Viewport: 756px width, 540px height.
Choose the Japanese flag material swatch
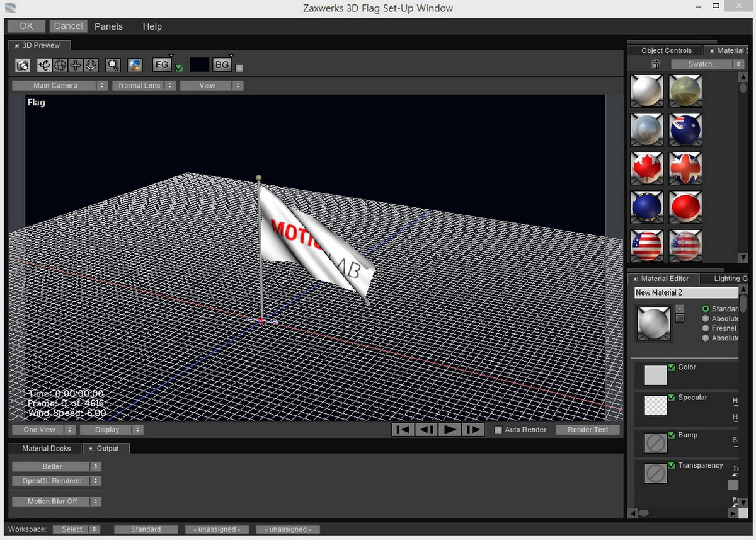(685, 207)
